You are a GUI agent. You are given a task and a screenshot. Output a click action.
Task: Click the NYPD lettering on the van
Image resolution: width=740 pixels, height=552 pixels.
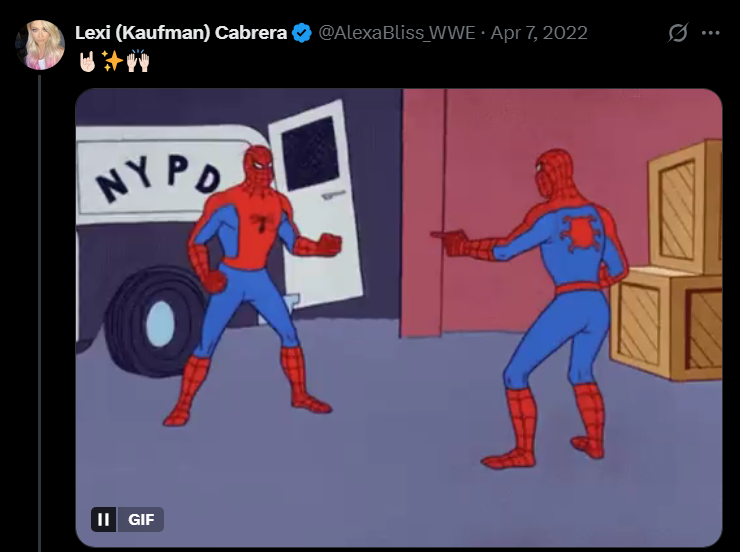(x=158, y=177)
